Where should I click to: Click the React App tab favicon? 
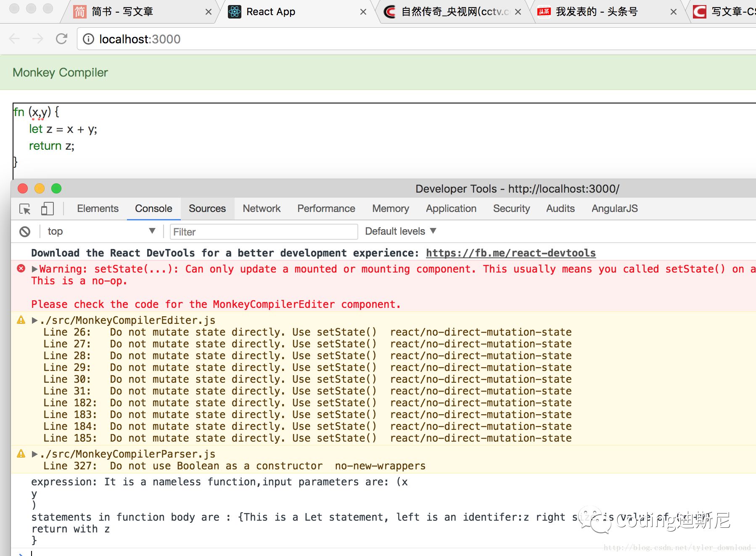[235, 12]
